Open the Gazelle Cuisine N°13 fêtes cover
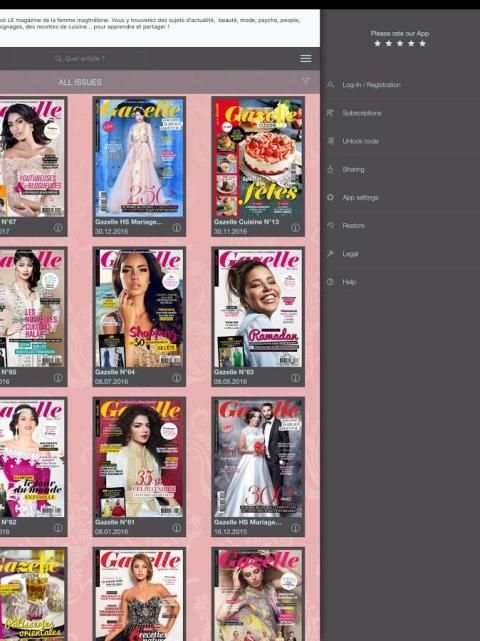Viewport: 480px width, 641px height. 258,157
